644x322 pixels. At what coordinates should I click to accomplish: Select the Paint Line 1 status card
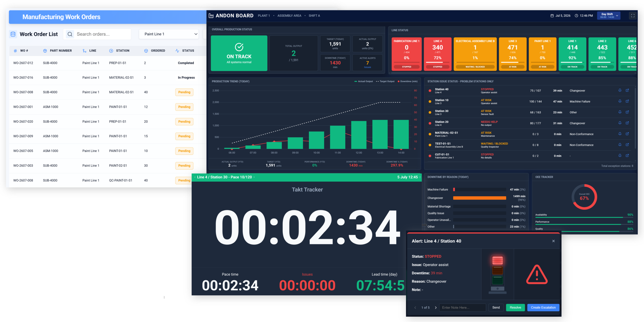pyautogui.click(x=542, y=54)
